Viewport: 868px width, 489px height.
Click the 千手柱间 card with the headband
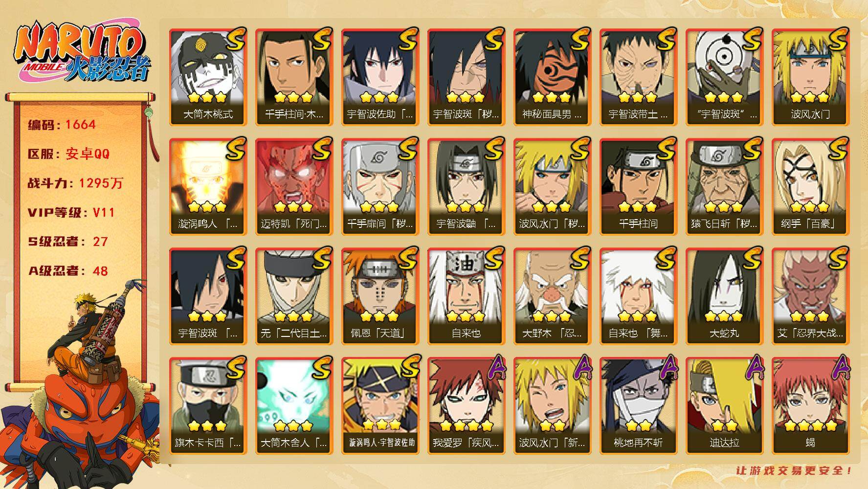(x=638, y=187)
